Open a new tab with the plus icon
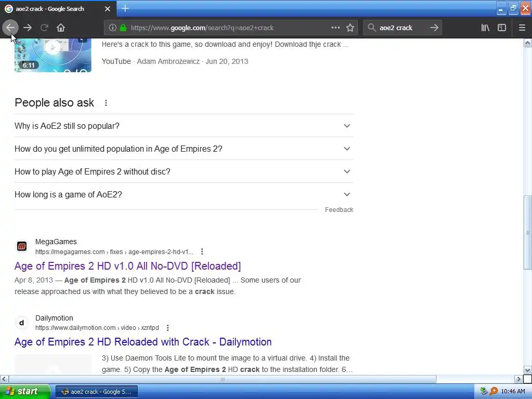This screenshot has width=532, height=399. [125, 8]
